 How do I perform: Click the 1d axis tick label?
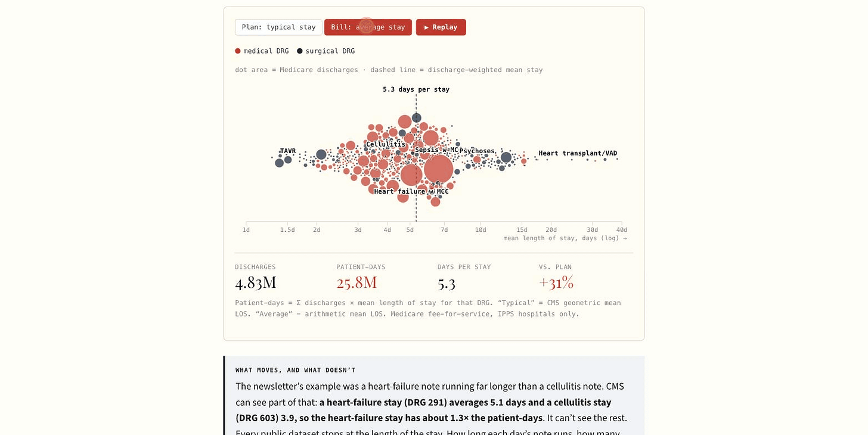coord(246,230)
